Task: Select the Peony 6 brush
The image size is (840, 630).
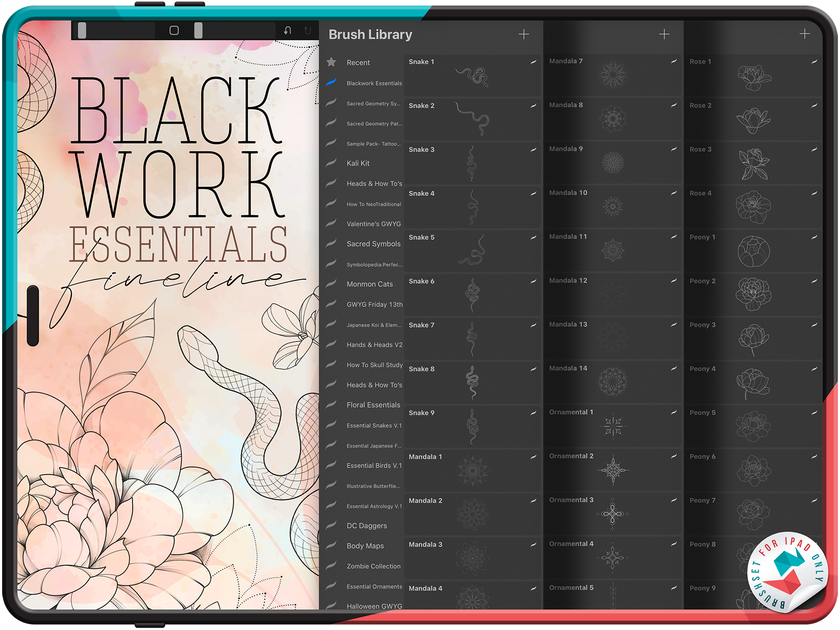Action: [x=753, y=471]
